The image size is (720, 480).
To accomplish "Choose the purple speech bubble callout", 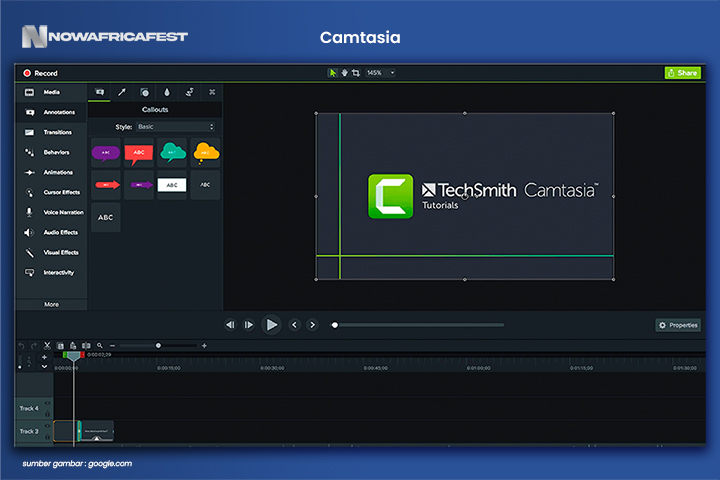I will tap(106, 152).
